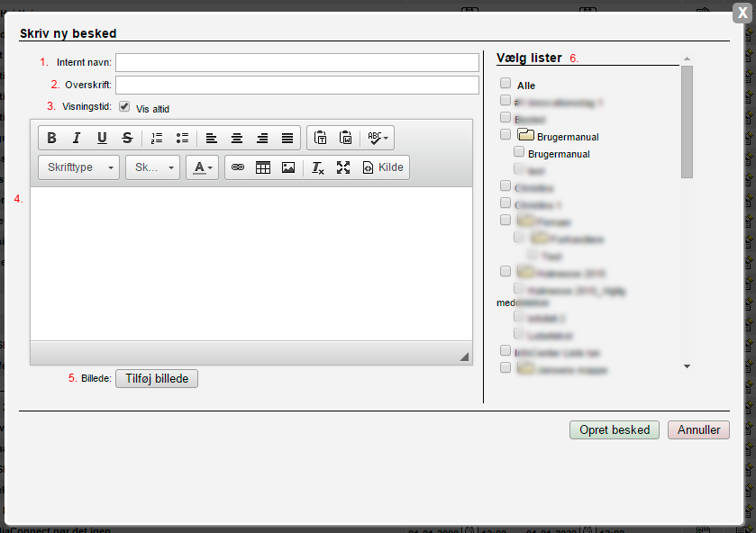The image size is (756, 533).
Task: Click the Opret besked button
Action: tap(615, 430)
